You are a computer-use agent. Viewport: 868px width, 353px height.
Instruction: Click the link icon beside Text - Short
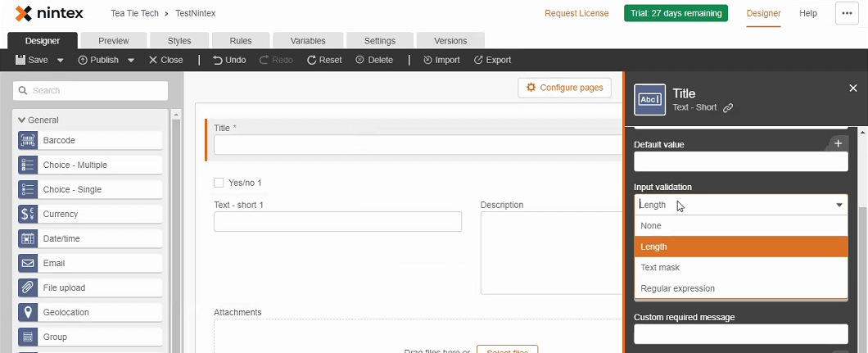[728, 108]
